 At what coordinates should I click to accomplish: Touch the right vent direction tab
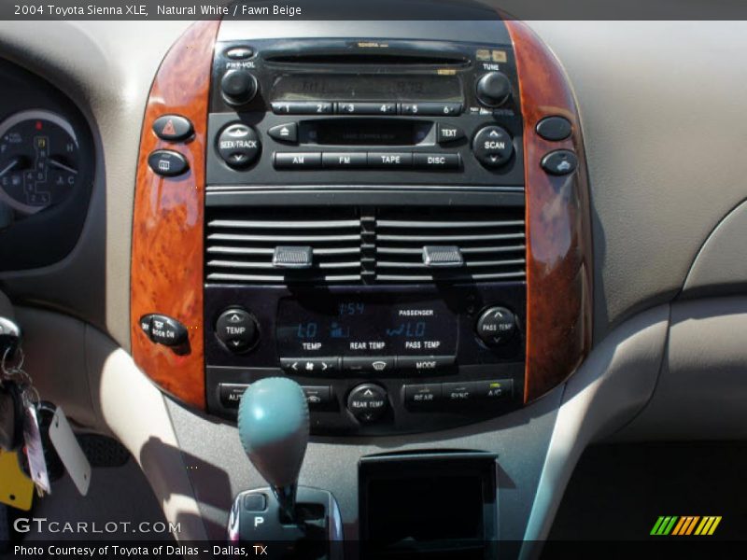(443, 256)
